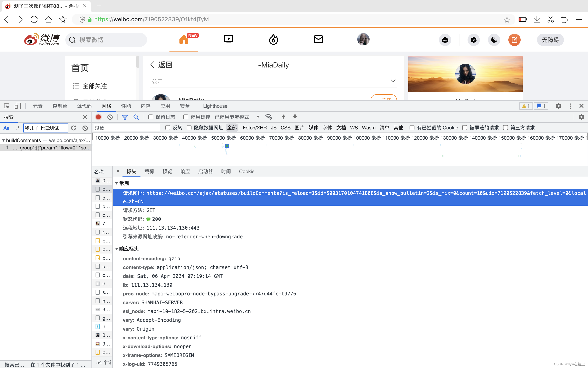The image size is (588, 368).
Task: Check 有已拦截的 Cookie checkbox
Action: click(412, 128)
